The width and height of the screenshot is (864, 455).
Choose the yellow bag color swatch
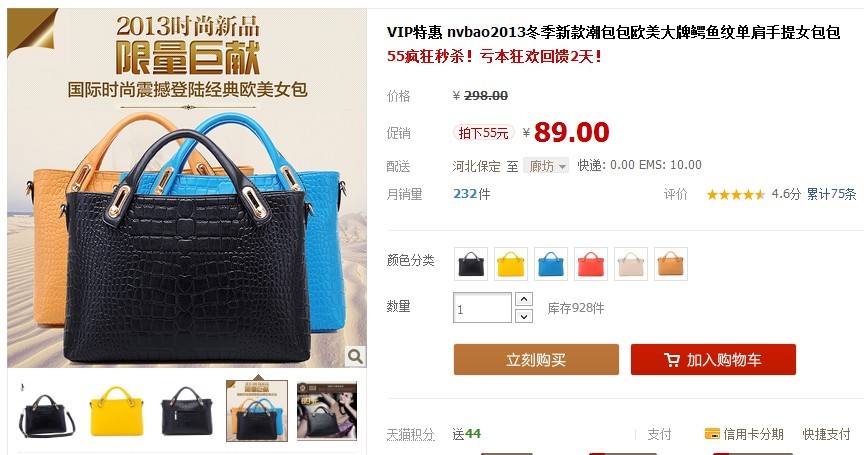pyautogui.click(x=511, y=264)
